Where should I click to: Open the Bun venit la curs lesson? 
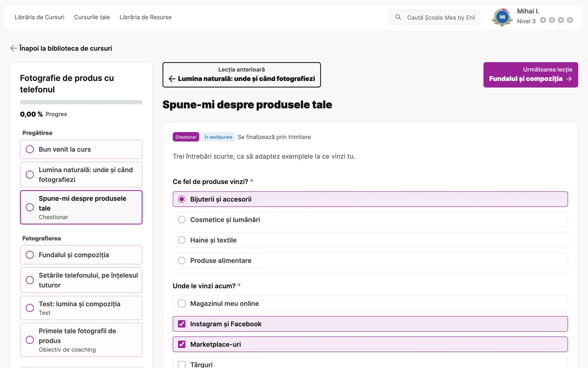pos(81,149)
